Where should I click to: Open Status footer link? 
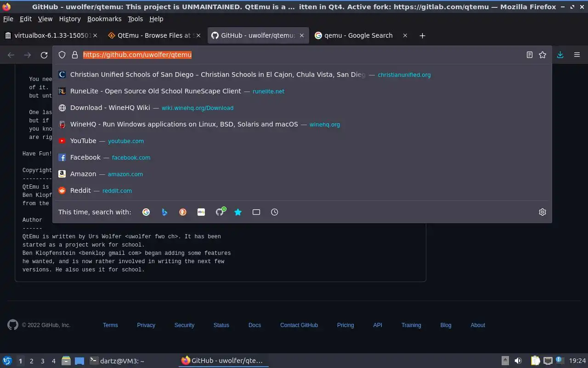point(221,325)
